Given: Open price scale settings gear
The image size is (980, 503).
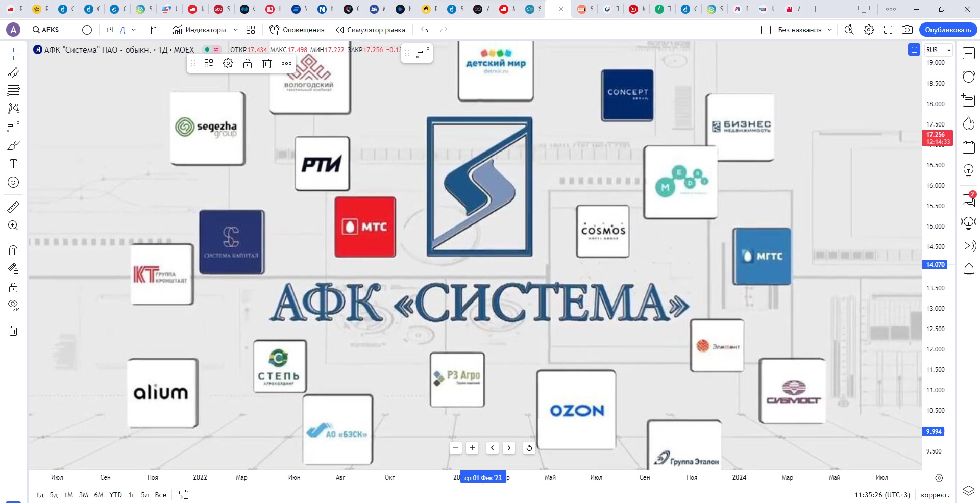Looking at the screenshot, I should point(939,478).
